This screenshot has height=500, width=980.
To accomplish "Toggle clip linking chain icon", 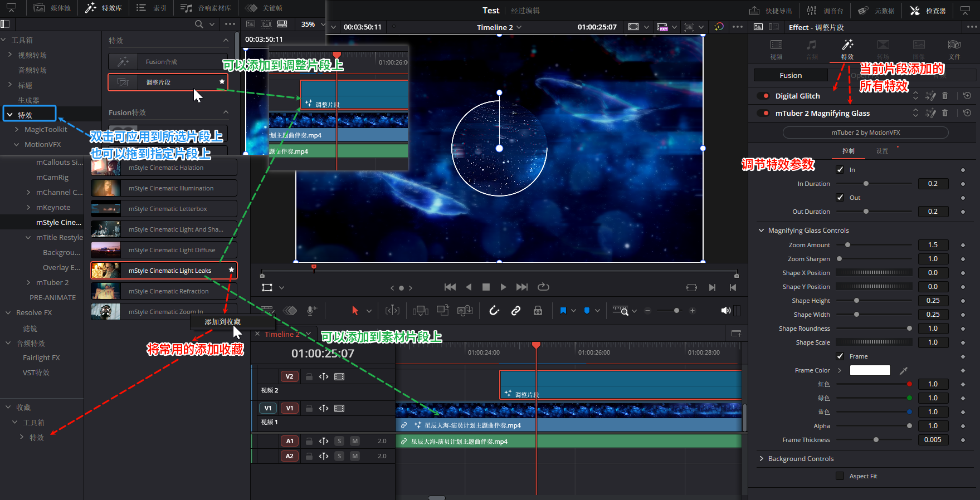I will click(516, 311).
